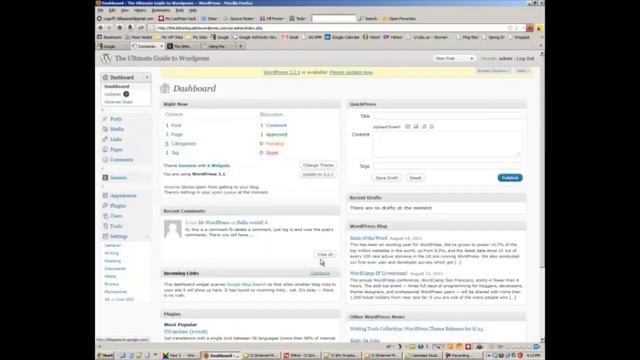Click into the QuickPress Title field
Image resolution: width=640 pixels, height=360 pixels.
447,116
